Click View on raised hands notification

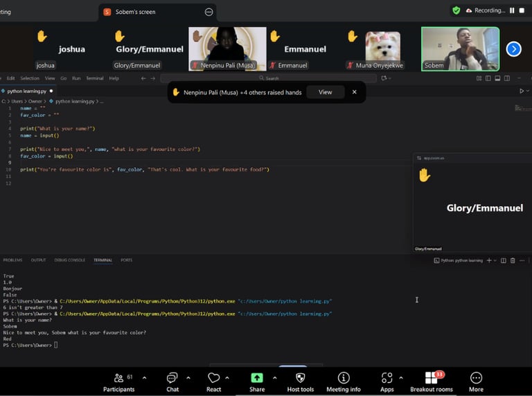(325, 92)
